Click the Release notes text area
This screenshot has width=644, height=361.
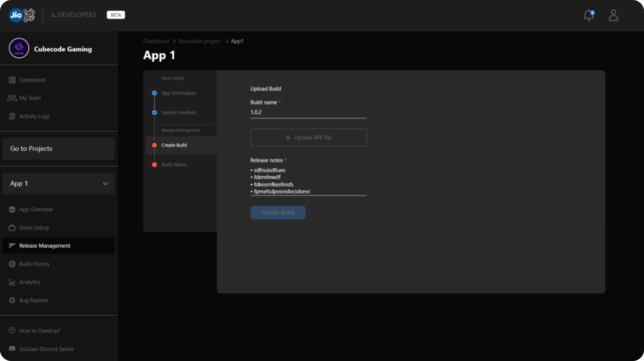point(308,181)
